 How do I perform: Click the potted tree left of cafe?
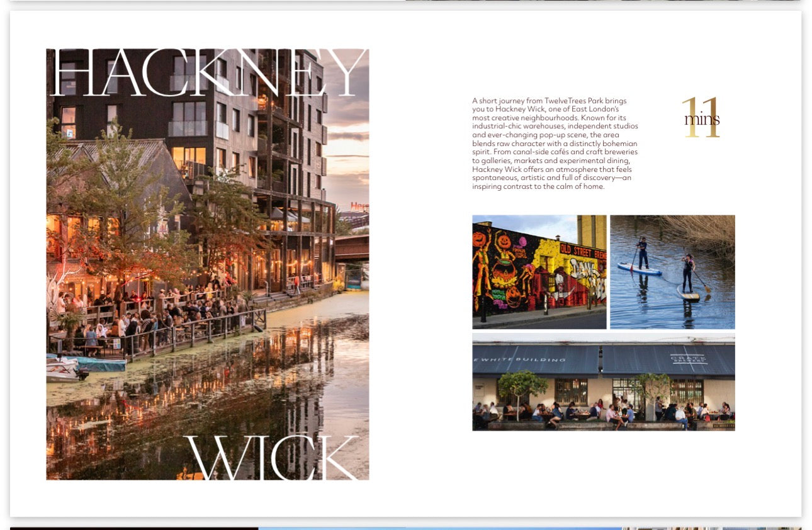(x=522, y=392)
